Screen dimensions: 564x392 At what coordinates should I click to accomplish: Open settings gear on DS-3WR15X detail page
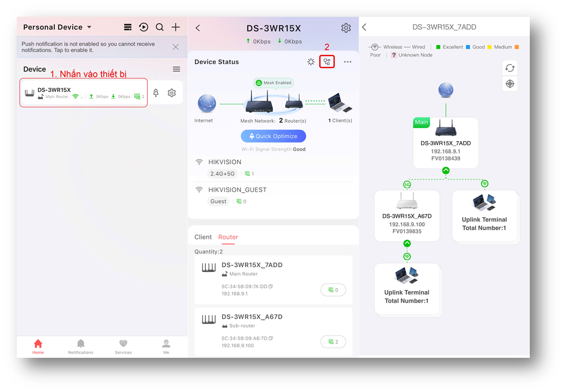[346, 28]
